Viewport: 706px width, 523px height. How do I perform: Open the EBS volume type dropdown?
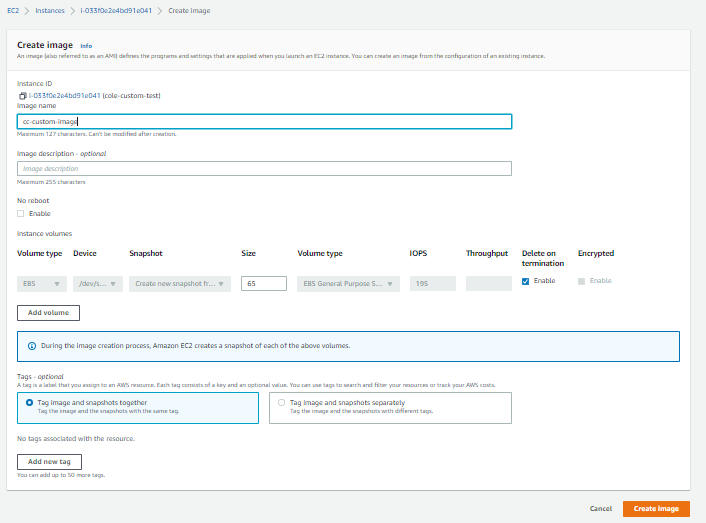(x=42, y=284)
